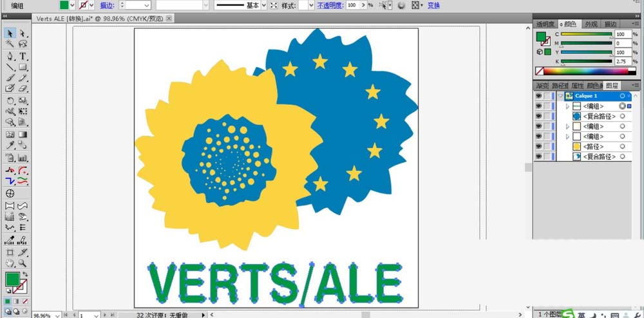This screenshot has height=318, width=644.
Task: Click the Recolor Artwork wheel icon
Action: [401, 5]
